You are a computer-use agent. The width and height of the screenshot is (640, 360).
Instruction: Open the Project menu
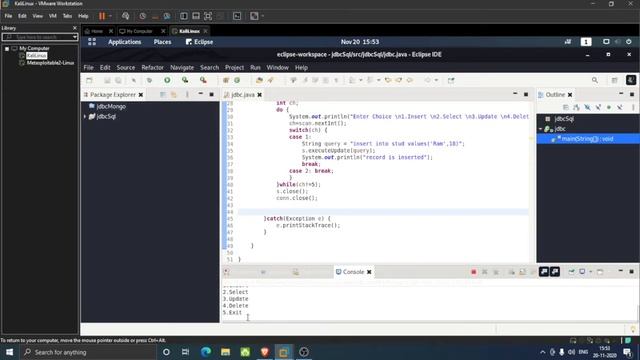pyautogui.click(x=234, y=68)
